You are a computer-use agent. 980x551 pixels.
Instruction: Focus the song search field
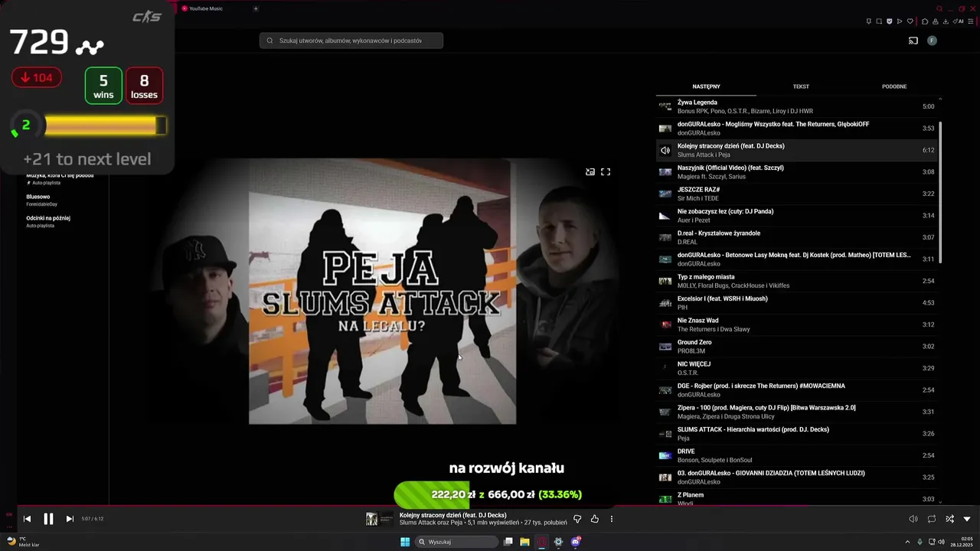[x=351, y=41]
